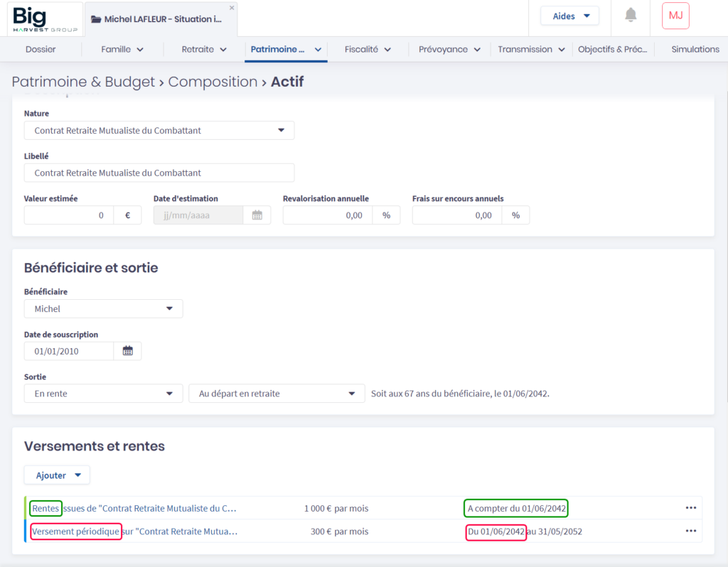The height and width of the screenshot is (567, 728).
Task: Open the Ajouter dropdown button
Action: coord(58,475)
